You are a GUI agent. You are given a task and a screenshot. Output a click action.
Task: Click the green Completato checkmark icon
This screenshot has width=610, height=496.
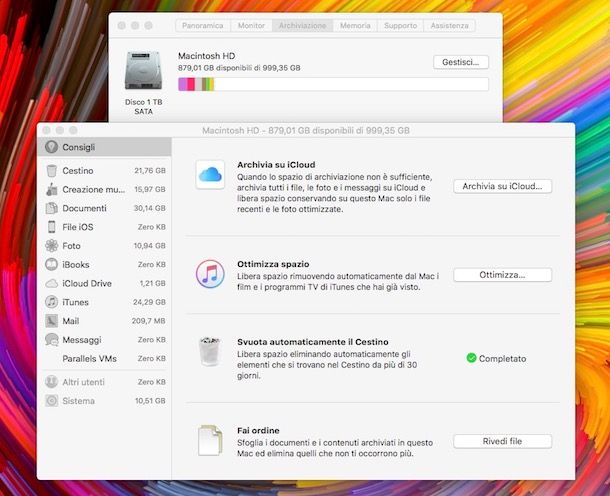471,358
